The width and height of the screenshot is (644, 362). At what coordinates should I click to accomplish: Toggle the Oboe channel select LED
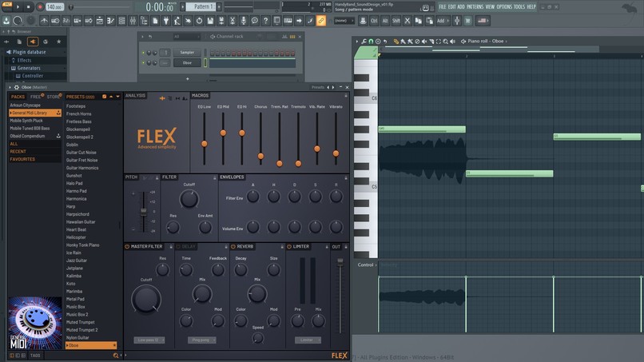click(x=205, y=63)
